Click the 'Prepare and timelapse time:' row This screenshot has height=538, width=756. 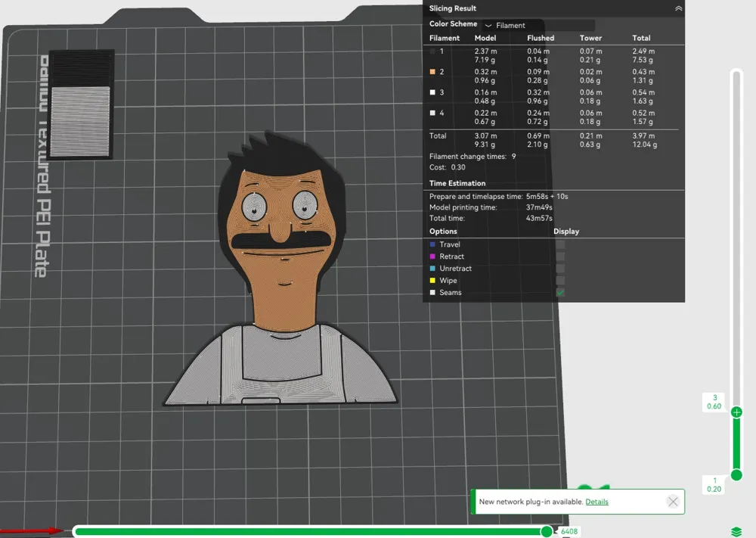(498, 197)
